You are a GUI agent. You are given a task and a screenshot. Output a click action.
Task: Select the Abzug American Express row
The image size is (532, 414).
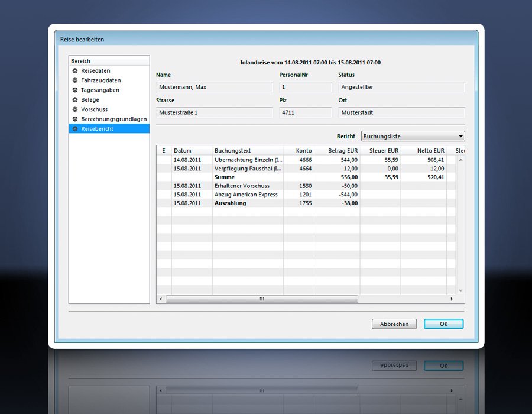tap(245, 195)
